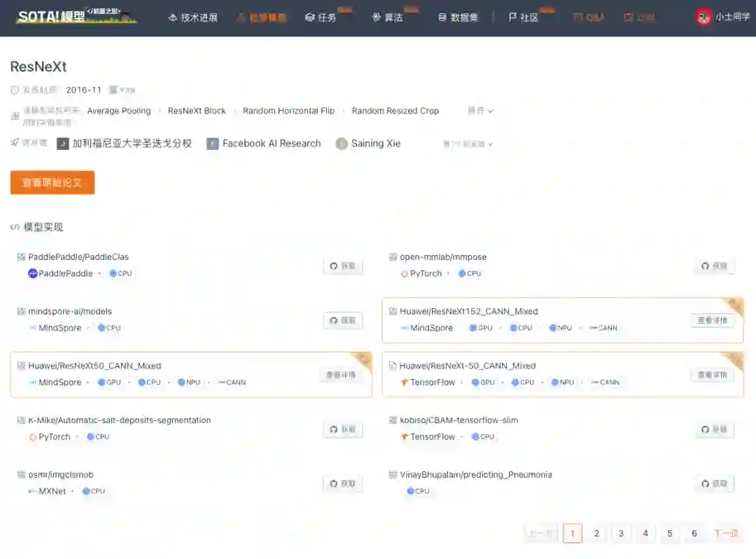This screenshot has width=756, height=559.
Task: Click the ResNeXt Block tag
Action: point(197,111)
